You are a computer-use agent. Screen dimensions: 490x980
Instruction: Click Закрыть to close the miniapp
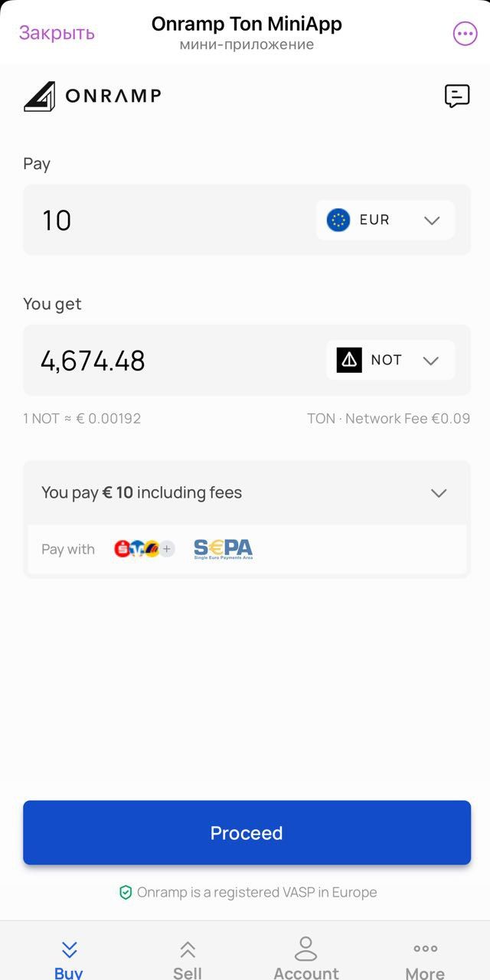(56, 33)
